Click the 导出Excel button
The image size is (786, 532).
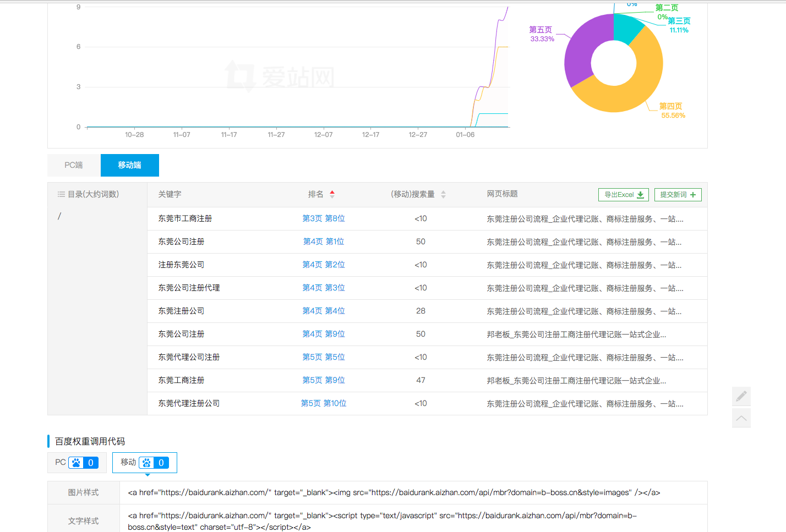[x=624, y=195]
